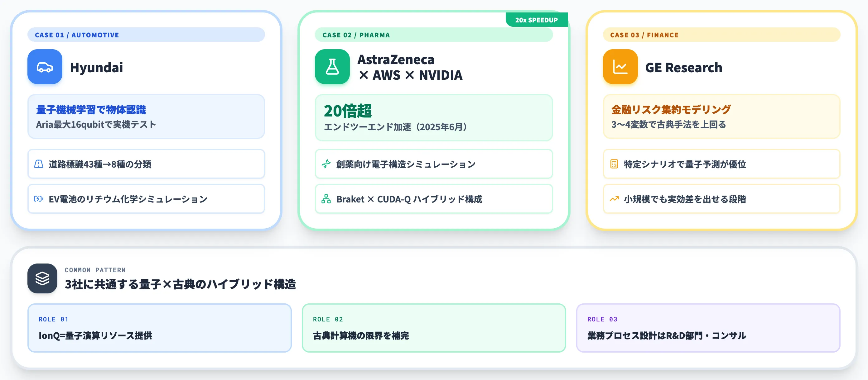Image resolution: width=868 pixels, height=380 pixels.
Task: Click the 特定シナリオで量子予測が優位 item
Action: click(x=721, y=164)
